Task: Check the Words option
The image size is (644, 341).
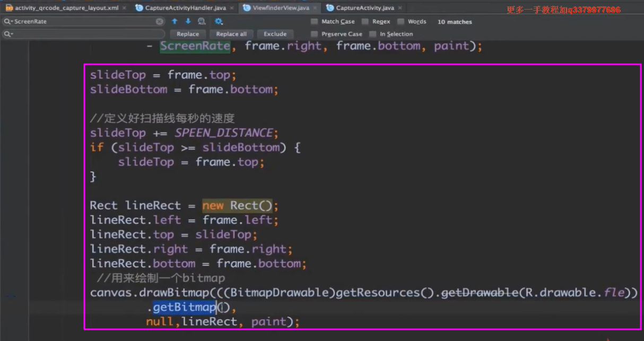Action: tap(401, 22)
